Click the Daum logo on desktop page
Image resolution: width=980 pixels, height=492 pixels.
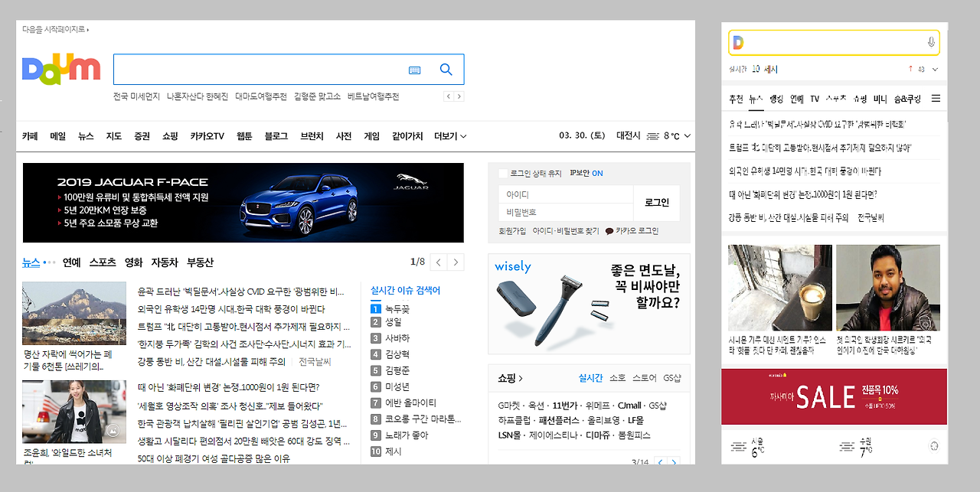tap(61, 70)
